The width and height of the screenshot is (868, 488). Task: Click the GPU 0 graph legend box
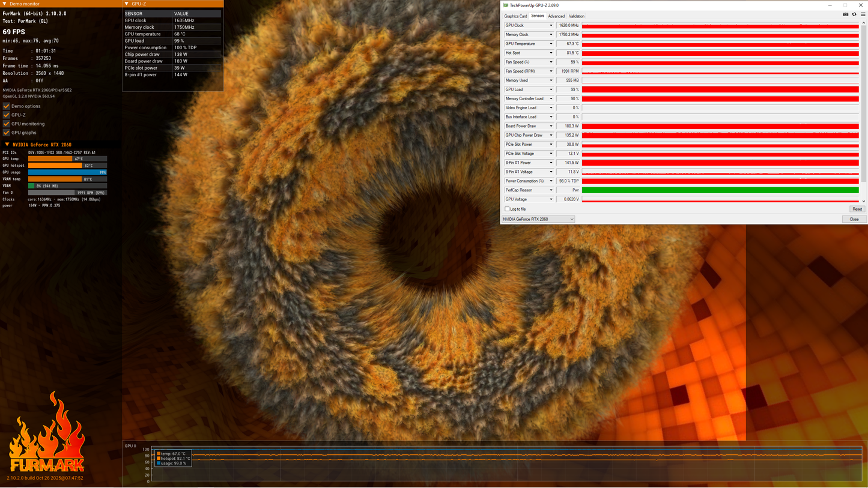(173, 459)
